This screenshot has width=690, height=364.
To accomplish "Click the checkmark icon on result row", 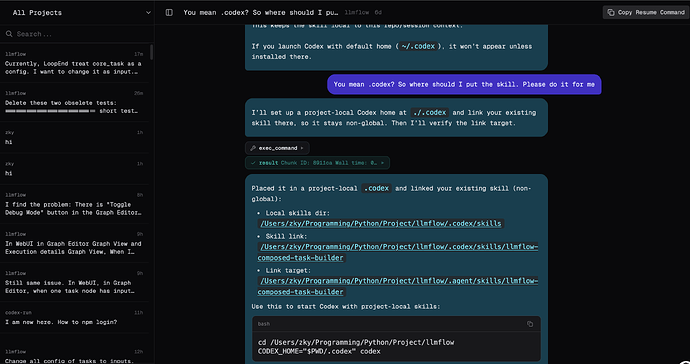I will click(x=253, y=163).
